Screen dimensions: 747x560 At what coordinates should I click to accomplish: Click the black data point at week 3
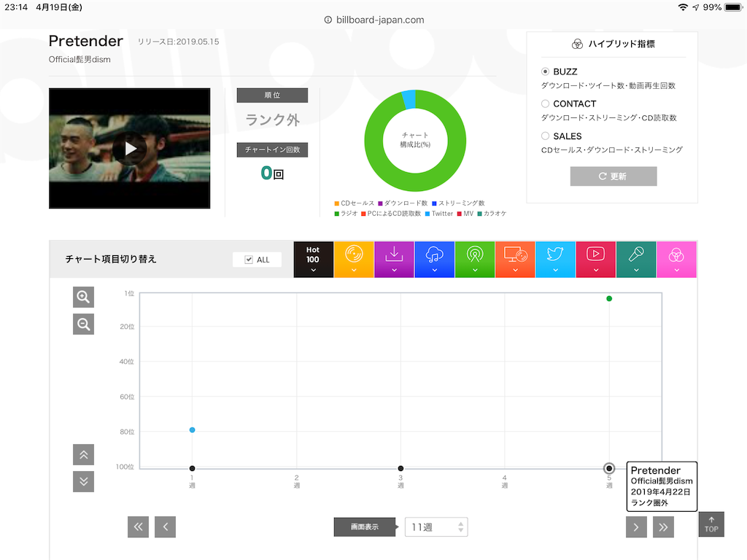pyautogui.click(x=400, y=469)
